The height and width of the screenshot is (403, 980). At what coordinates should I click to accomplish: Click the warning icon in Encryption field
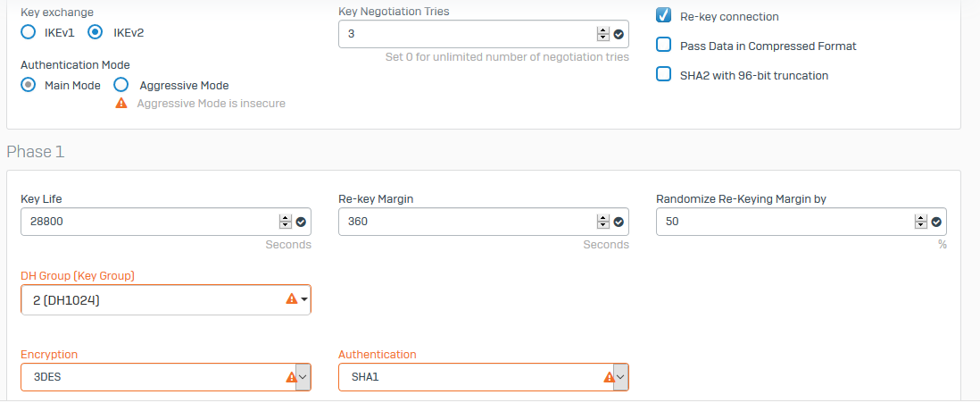tap(291, 377)
